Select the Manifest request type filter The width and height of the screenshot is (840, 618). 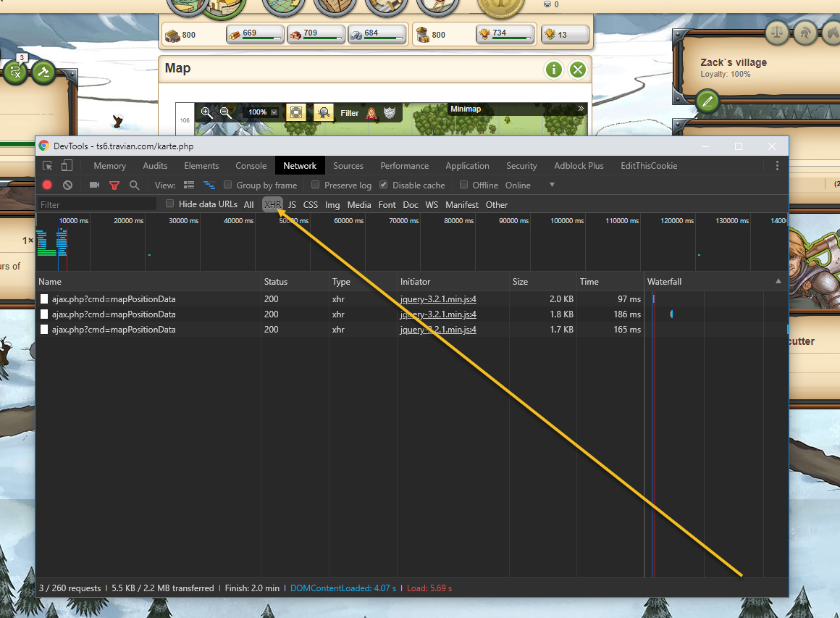click(462, 205)
